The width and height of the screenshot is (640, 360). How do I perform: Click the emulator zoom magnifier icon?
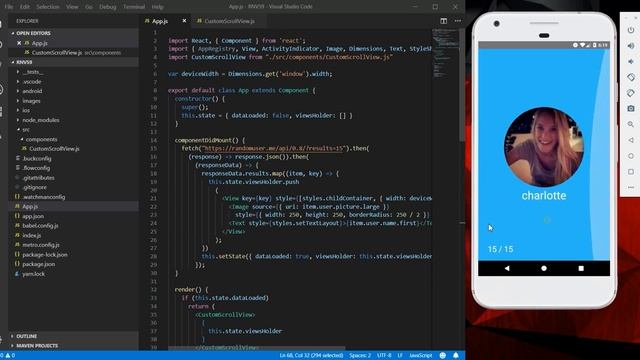point(631,124)
